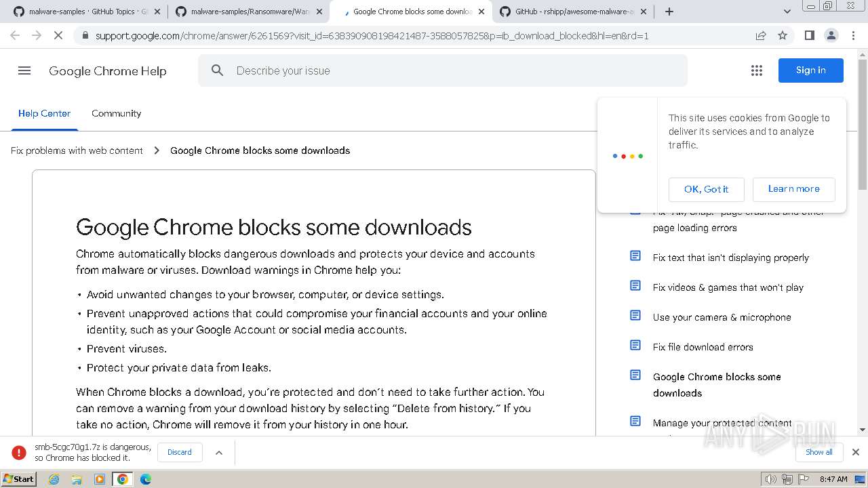Open the main hamburger menu
The image size is (868, 488).
click(24, 70)
